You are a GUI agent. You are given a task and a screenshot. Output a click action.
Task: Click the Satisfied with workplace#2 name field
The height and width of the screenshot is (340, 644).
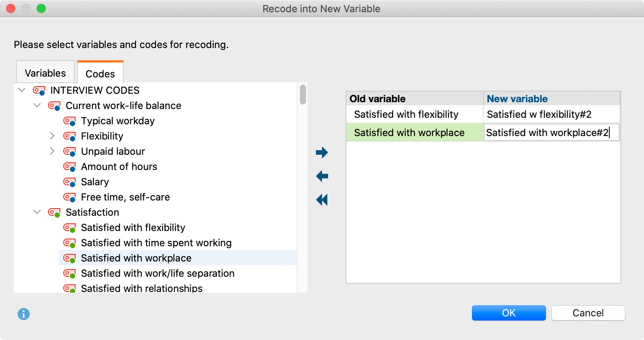[x=551, y=133]
